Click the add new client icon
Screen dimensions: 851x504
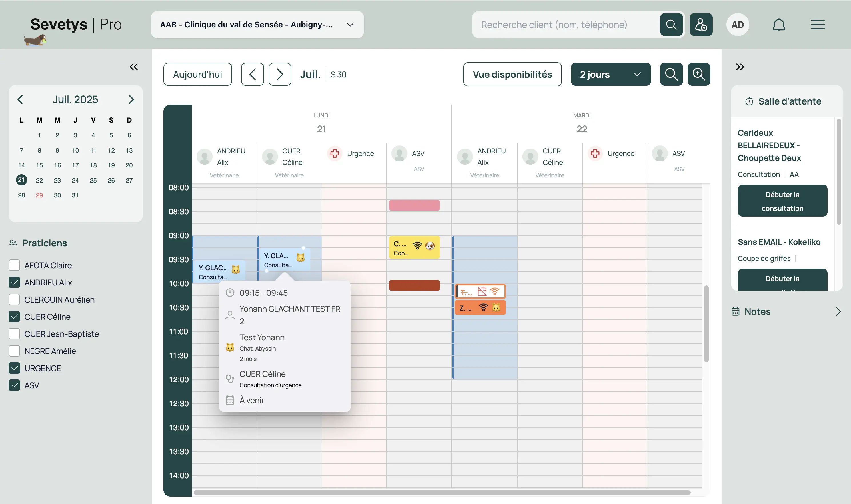click(701, 25)
